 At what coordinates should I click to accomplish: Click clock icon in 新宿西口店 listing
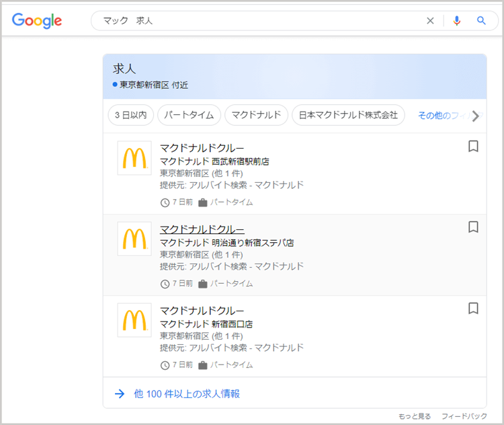pos(165,365)
